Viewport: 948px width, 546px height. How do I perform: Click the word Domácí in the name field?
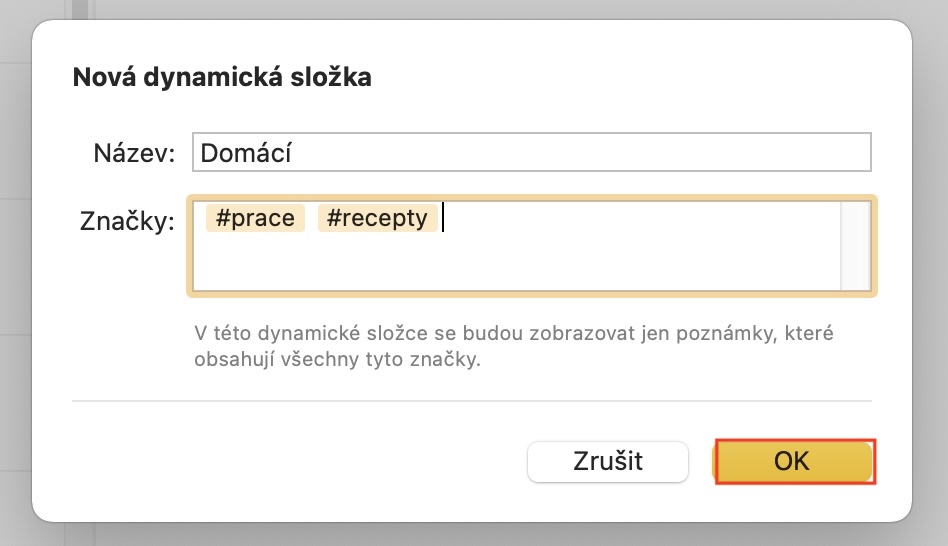pos(246,153)
